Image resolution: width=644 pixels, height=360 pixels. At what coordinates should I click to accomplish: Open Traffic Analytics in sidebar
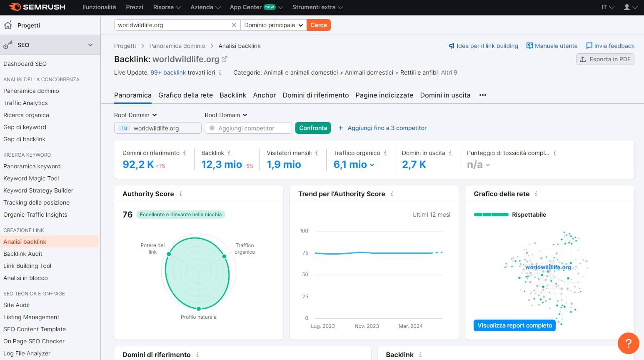click(25, 103)
